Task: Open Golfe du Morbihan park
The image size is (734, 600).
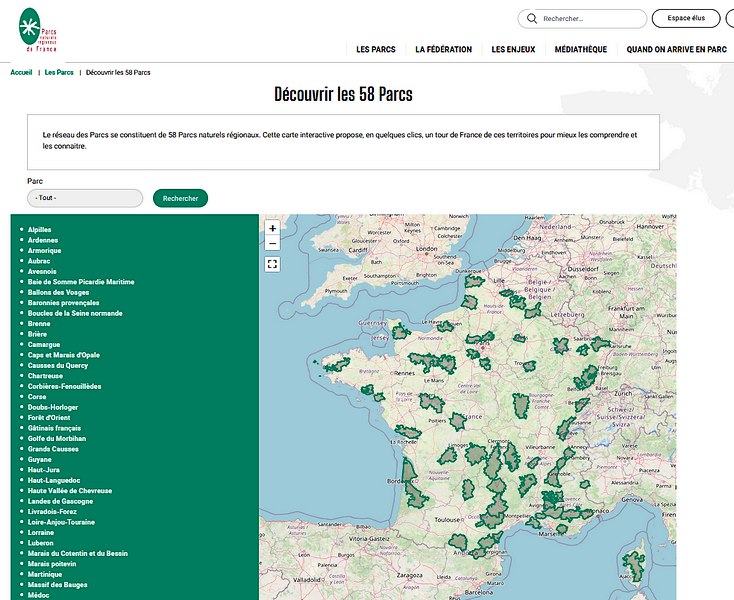Action: [57, 439]
